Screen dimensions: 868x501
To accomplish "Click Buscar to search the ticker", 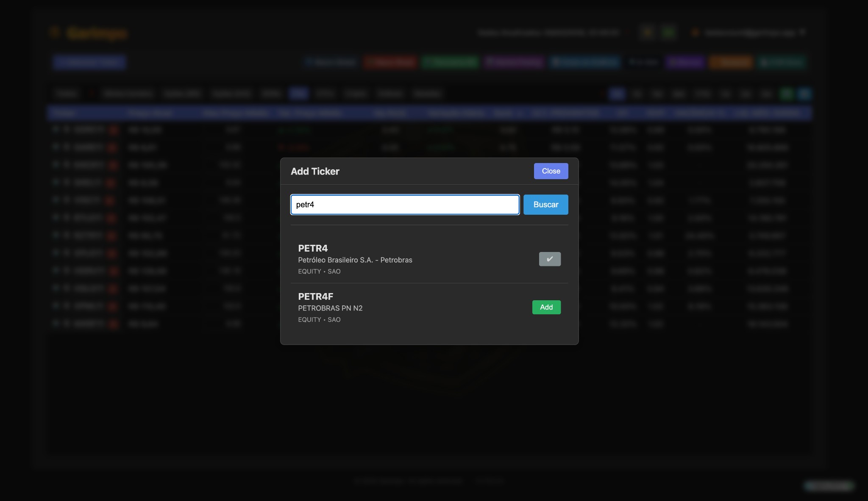I will click(x=545, y=205).
